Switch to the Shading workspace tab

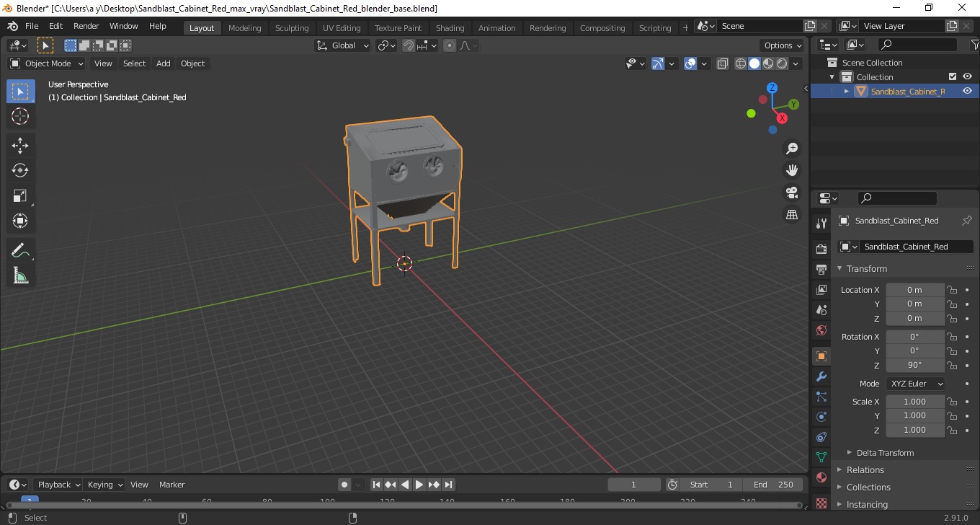[x=450, y=28]
